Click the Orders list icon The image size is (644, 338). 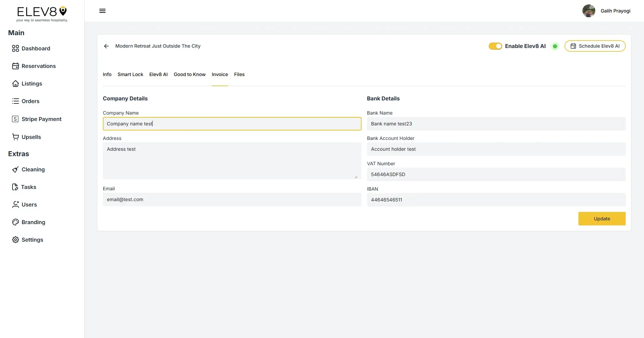click(16, 101)
